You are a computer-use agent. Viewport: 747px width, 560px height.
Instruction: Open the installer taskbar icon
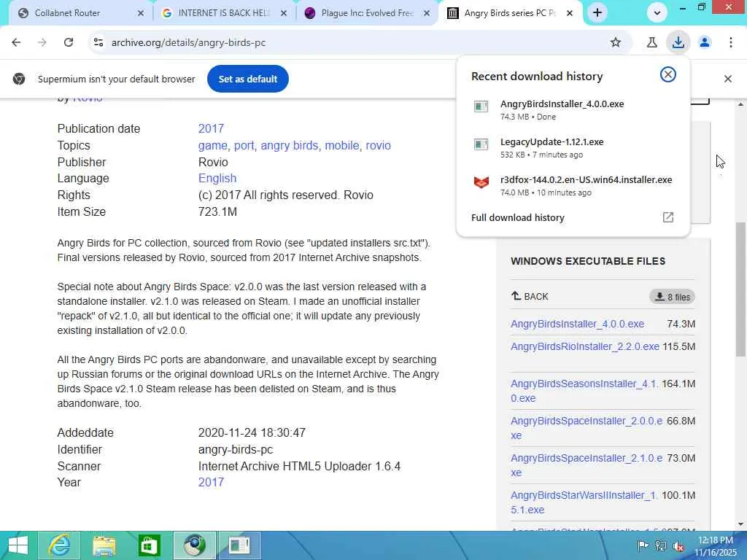click(239, 545)
